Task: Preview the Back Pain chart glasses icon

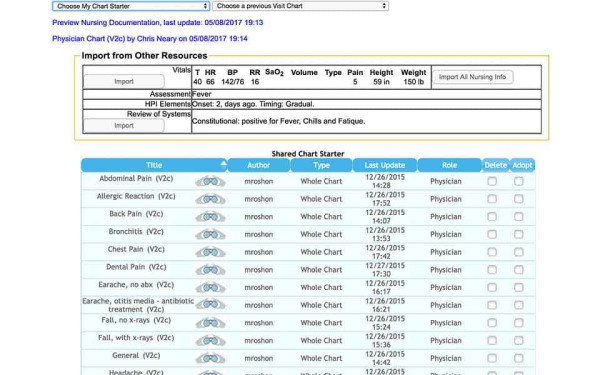Action: click(x=210, y=217)
